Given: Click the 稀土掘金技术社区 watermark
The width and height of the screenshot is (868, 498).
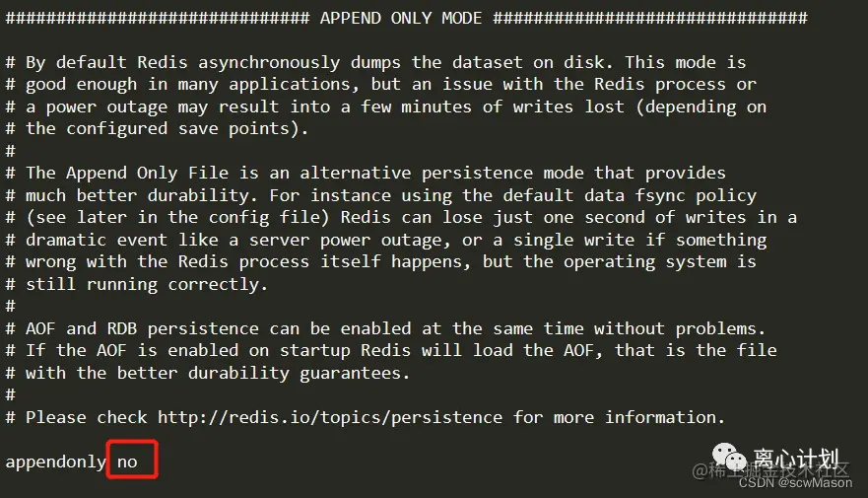Looking at the screenshot, I should pyautogui.click(x=770, y=470).
